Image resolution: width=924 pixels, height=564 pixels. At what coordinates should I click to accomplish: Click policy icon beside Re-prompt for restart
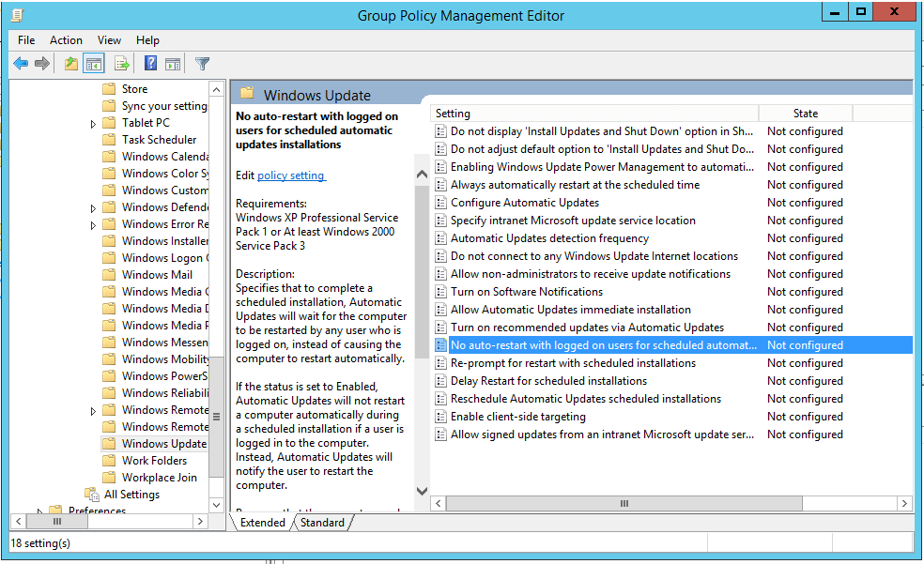point(440,363)
